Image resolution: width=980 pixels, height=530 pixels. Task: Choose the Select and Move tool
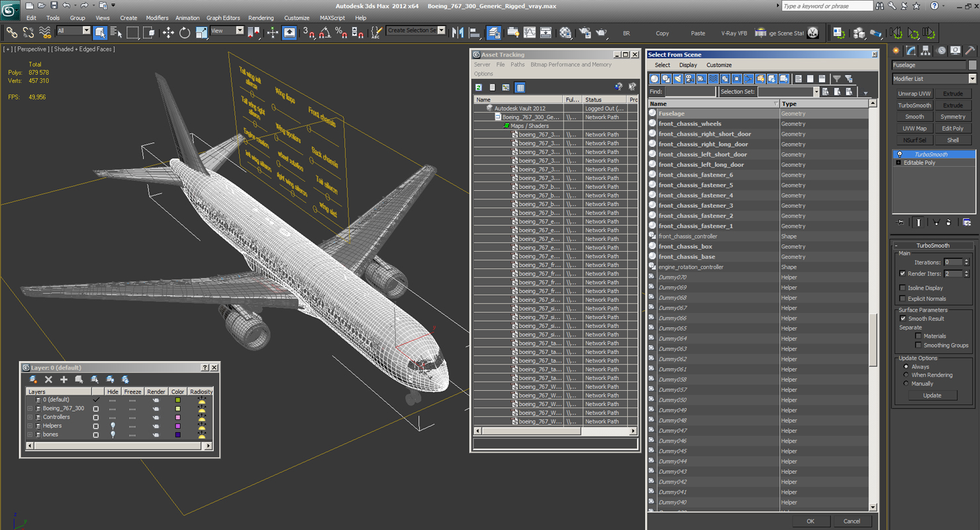168,32
